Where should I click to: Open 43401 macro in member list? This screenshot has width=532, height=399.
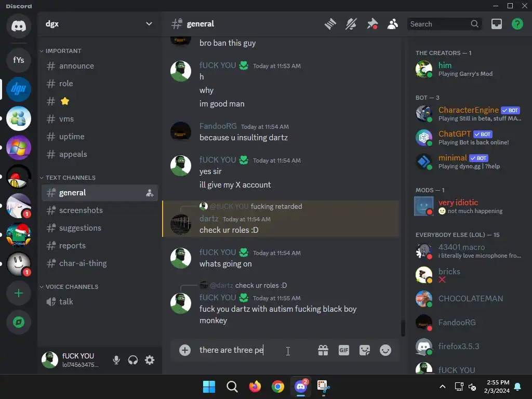[x=470, y=251]
